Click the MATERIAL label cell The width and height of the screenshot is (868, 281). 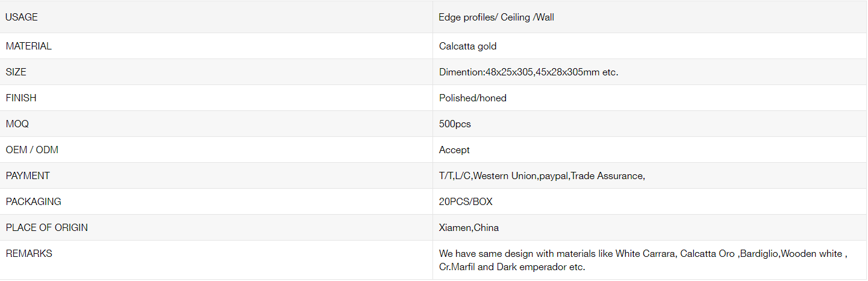pyautogui.click(x=28, y=46)
